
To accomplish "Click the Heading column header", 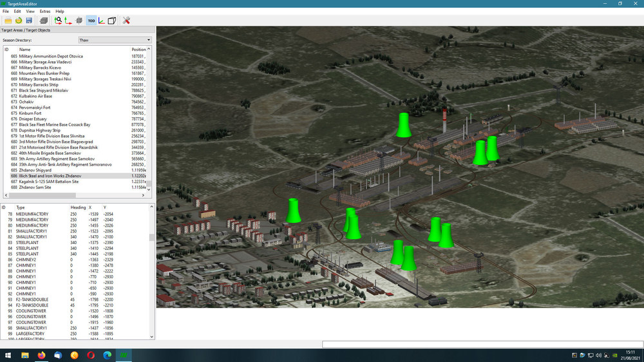I will tap(78, 207).
